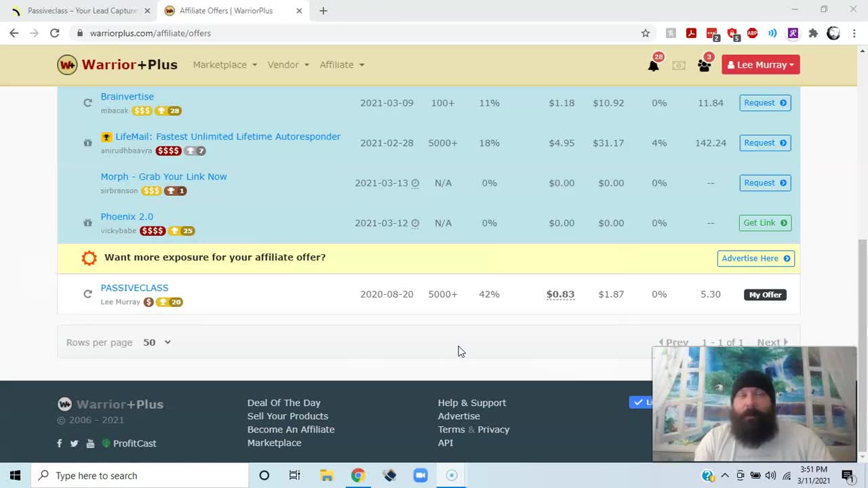Open Help & Support footer link
This screenshot has height=488, width=868.
(472, 403)
